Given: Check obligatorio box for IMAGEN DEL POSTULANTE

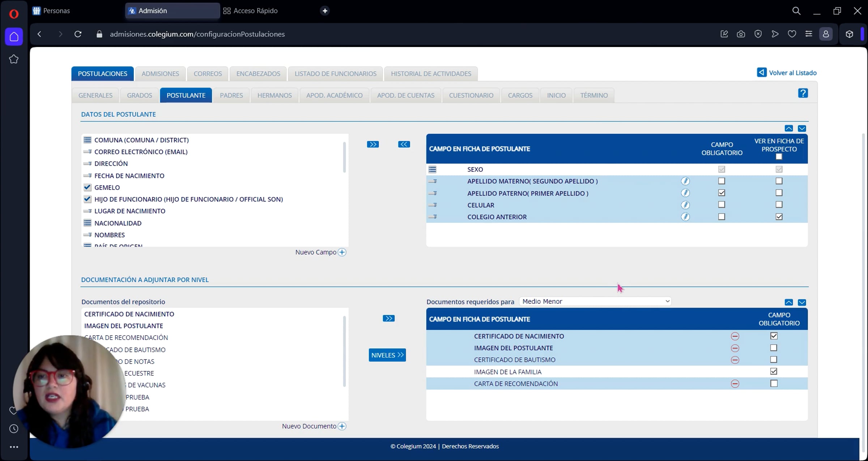Looking at the screenshot, I should (x=774, y=348).
